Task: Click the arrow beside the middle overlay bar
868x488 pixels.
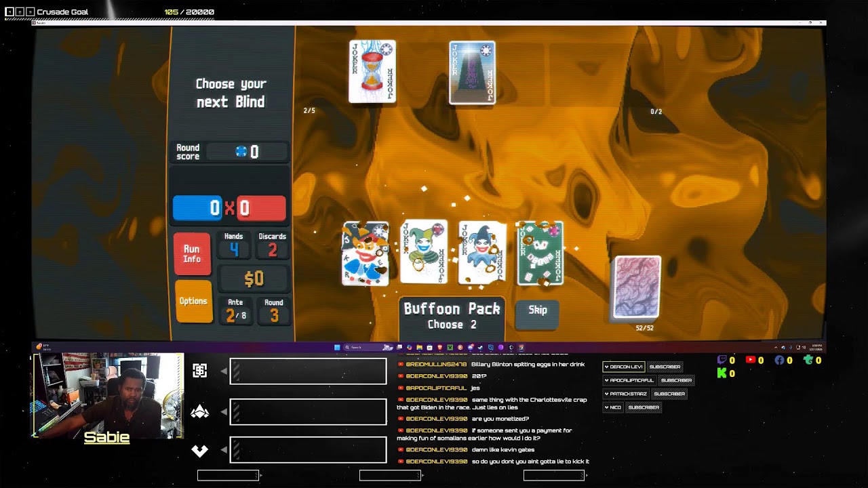Action: click(x=224, y=411)
